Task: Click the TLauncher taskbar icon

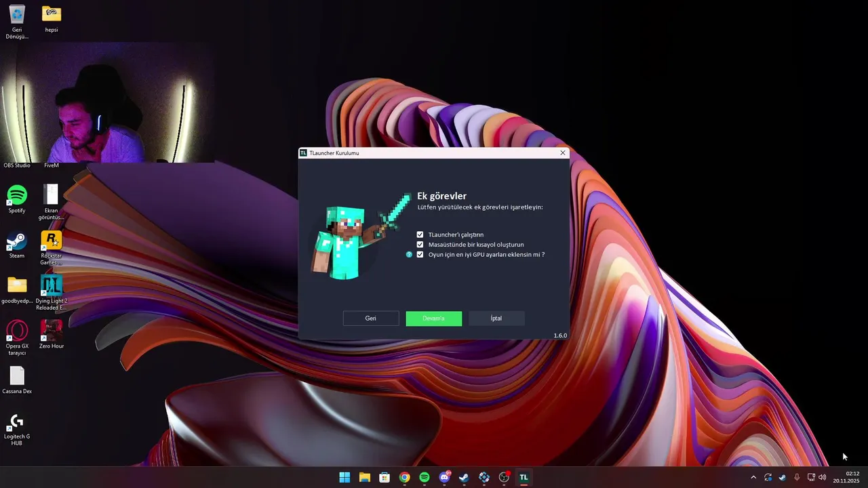Action: tap(524, 477)
